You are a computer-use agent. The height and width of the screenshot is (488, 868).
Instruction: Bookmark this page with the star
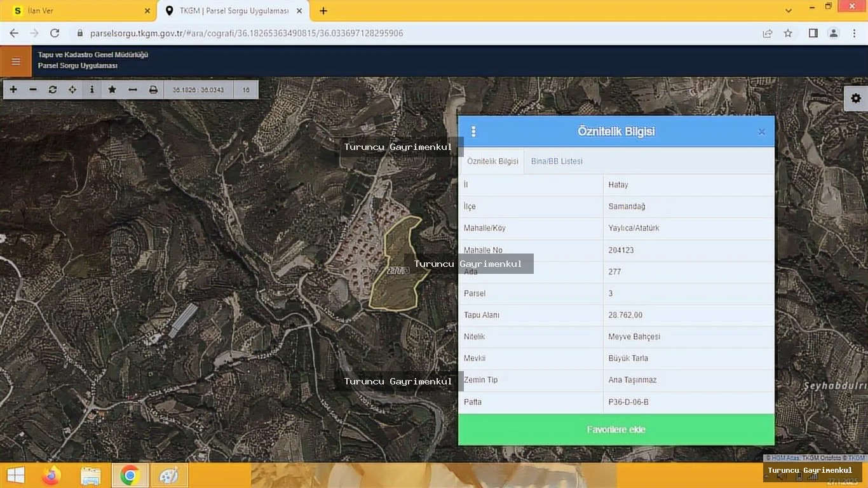(788, 33)
